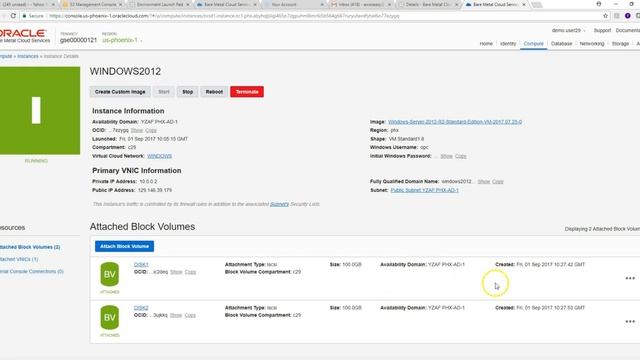Select Attached Block Volumes (2) in Resources
Screen dimensions: 640x360
tap(30, 247)
